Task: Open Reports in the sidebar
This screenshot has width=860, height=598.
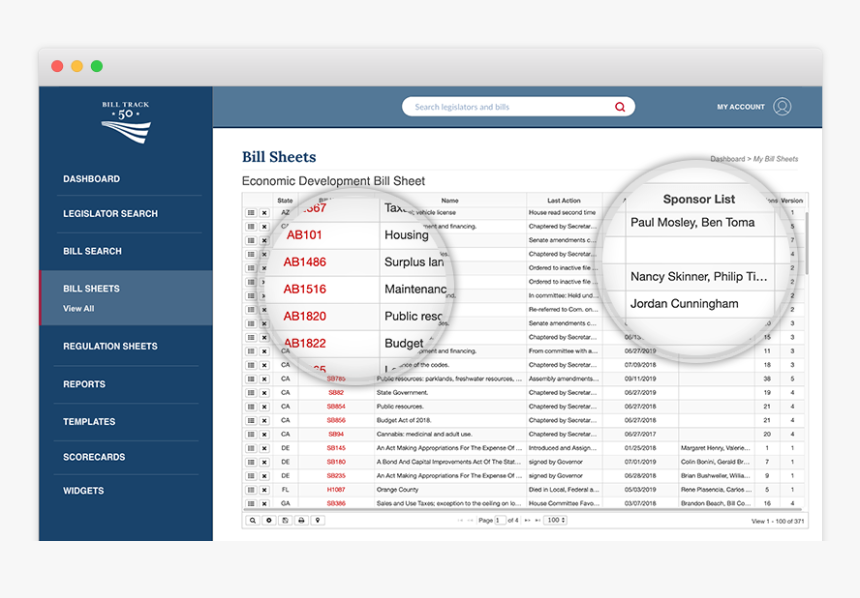Action: coord(84,384)
